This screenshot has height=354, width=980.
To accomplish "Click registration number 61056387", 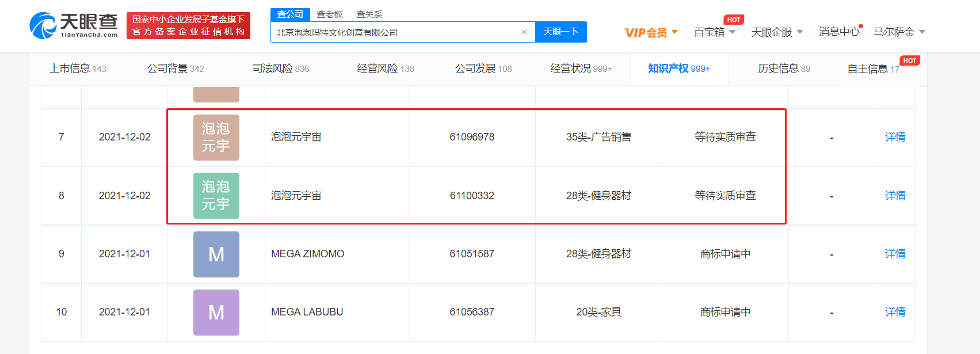I will tap(472, 312).
